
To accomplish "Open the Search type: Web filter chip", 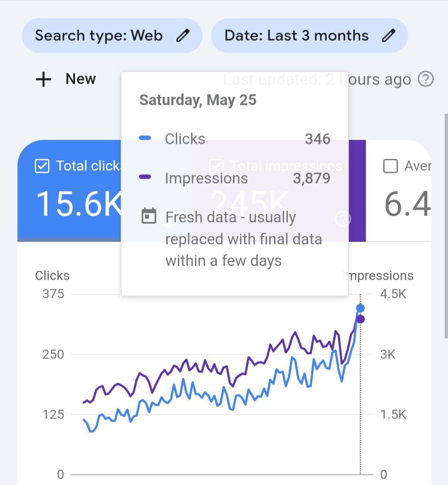I will [x=112, y=35].
